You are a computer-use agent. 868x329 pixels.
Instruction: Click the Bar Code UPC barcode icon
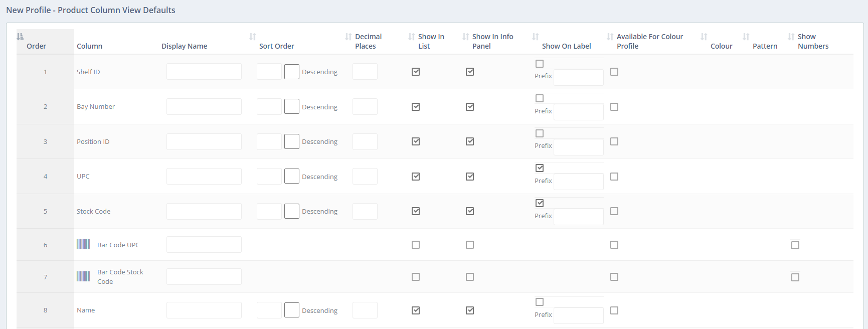tap(83, 244)
